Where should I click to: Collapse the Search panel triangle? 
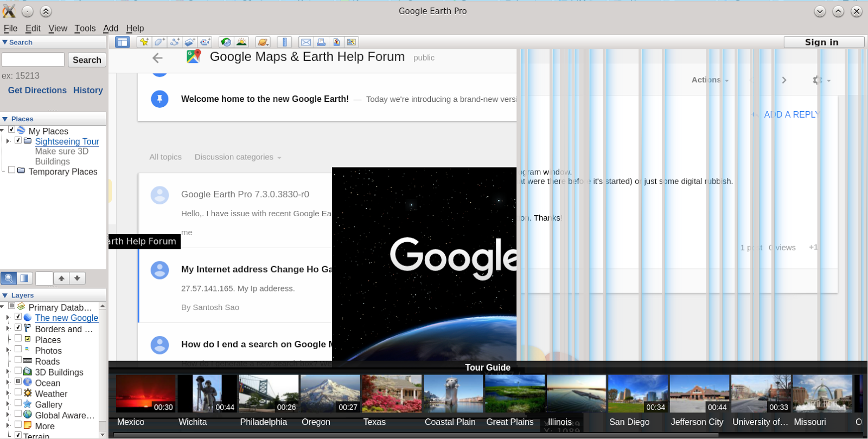tap(5, 42)
